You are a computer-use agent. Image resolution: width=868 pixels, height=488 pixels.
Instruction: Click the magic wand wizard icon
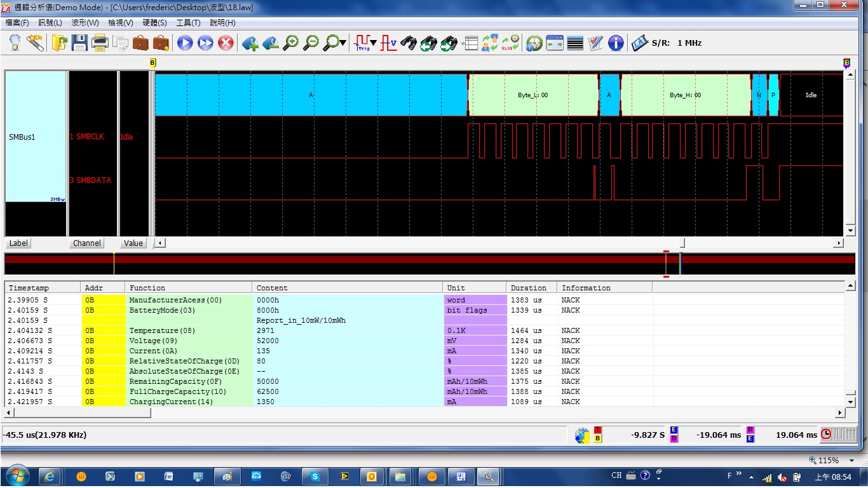click(x=35, y=43)
